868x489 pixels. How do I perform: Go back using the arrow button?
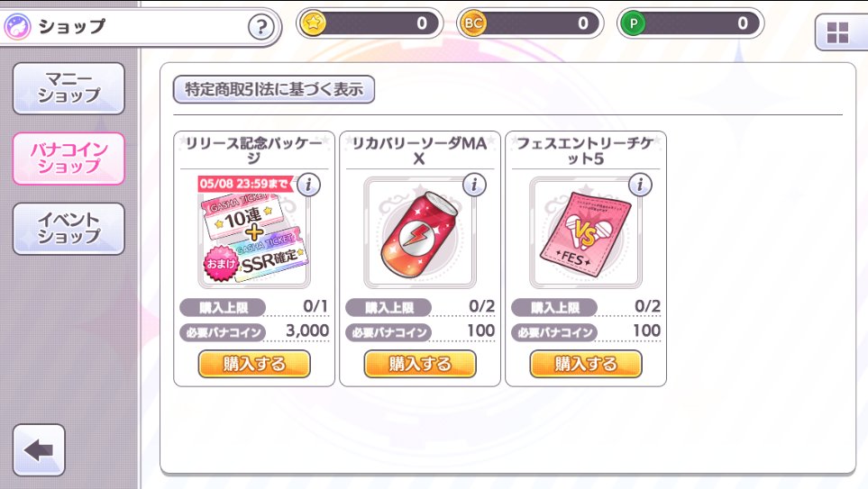[39, 450]
